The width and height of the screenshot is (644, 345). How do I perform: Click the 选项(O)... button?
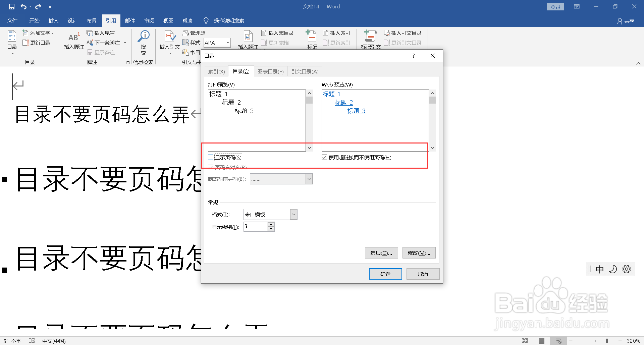381,253
